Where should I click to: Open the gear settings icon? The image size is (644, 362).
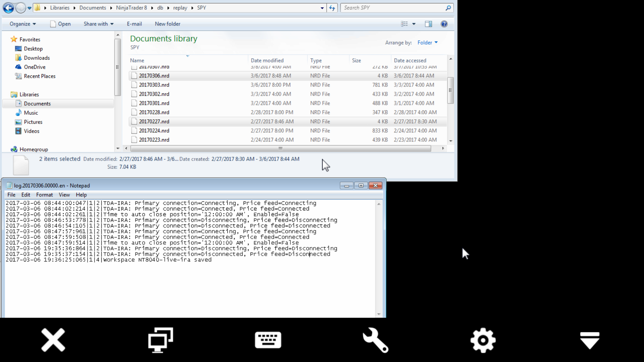click(x=483, y=340)
